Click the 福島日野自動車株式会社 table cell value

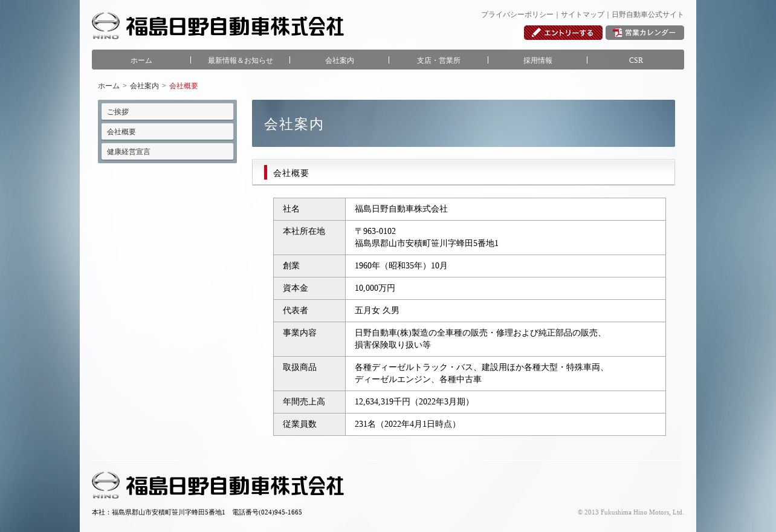(x=401, y=209)
